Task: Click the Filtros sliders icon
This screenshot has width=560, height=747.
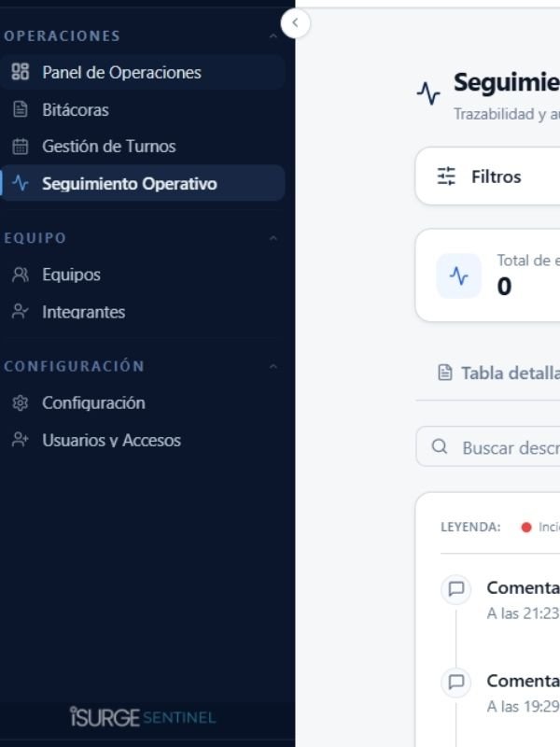Action: 447,176
